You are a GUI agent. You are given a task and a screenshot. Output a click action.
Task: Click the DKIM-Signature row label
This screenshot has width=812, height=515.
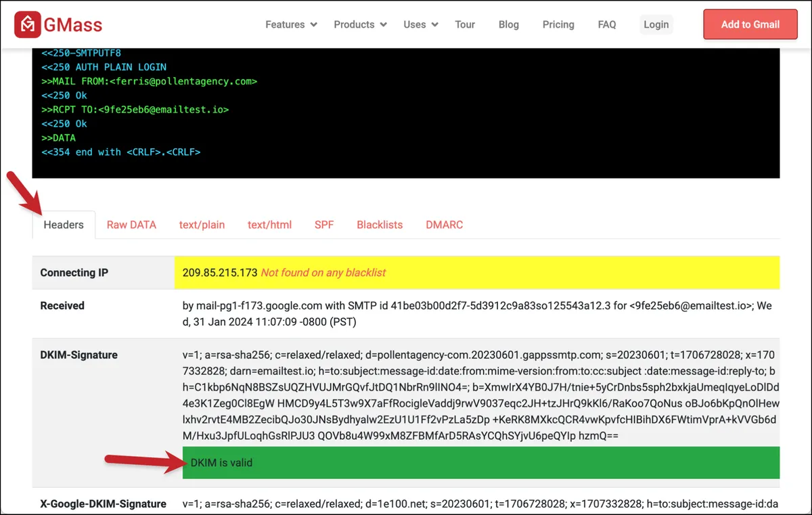(78, 355)
